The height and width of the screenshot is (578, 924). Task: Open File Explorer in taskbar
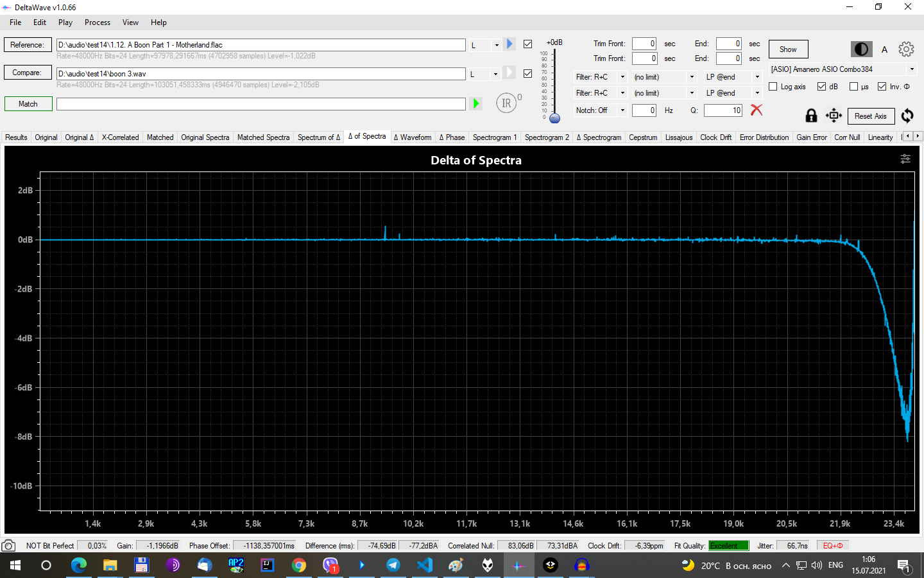tap(110, 565)
